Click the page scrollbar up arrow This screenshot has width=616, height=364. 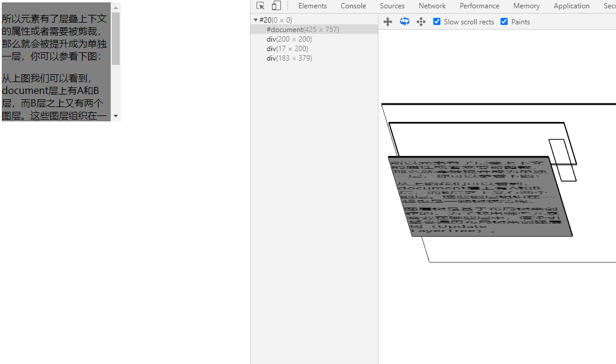coord(115,8)
